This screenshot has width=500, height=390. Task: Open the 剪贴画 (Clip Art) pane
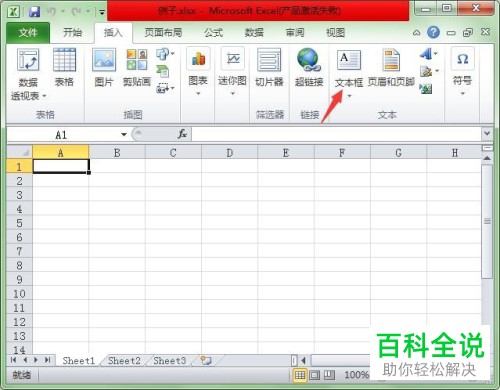pyautogui.click(x=137, y=67)
